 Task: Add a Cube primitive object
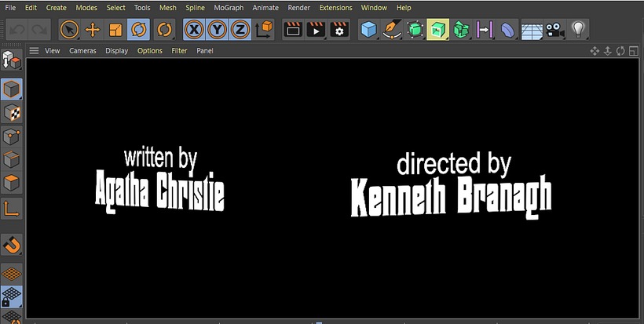click(x=369, y=30)
